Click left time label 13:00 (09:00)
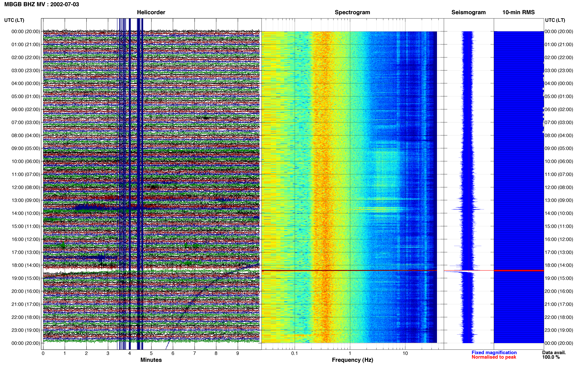Image resolution: width=588 pixels, height=368 pixels. pos(26,200)
